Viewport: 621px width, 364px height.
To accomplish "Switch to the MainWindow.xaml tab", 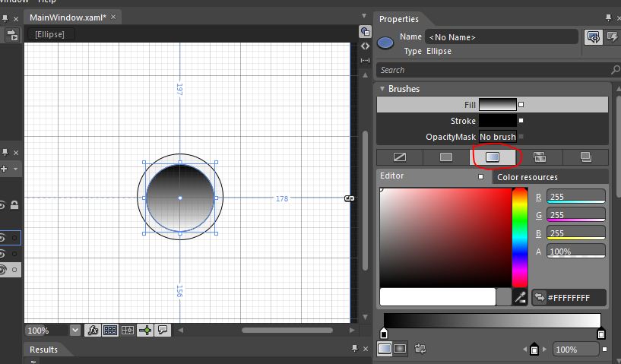I will (67, 17).
